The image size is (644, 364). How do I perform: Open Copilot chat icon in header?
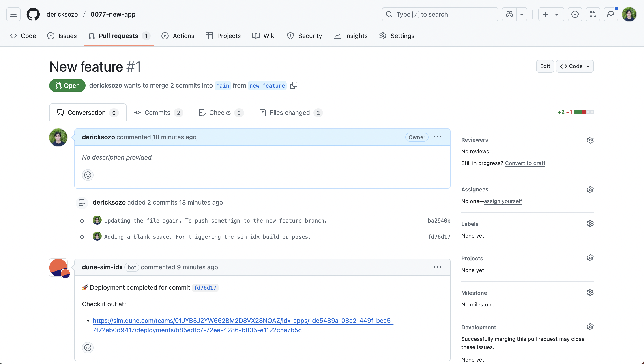click(509, 15)
